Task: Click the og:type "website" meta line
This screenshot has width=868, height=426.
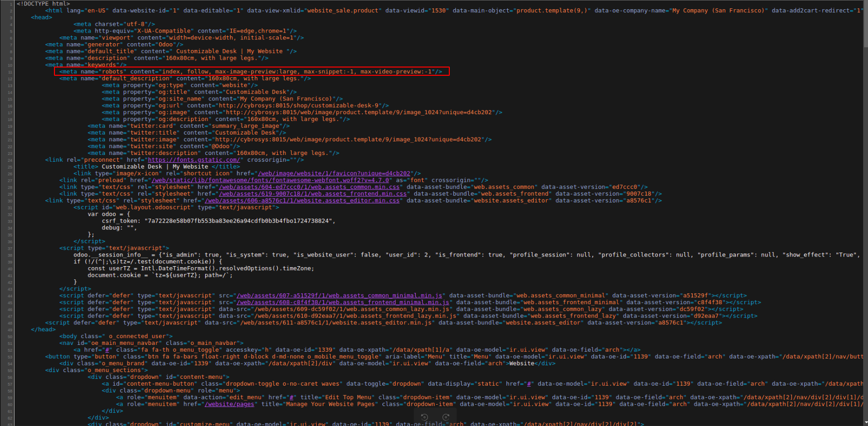Action: click(x=179, y=85)
